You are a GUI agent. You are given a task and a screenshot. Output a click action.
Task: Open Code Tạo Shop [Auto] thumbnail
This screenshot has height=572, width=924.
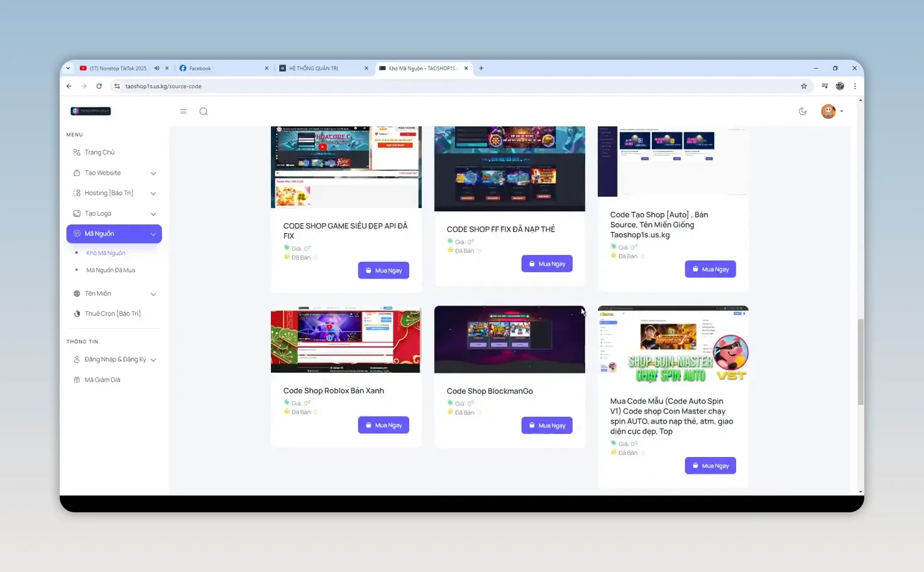(673, 162)
